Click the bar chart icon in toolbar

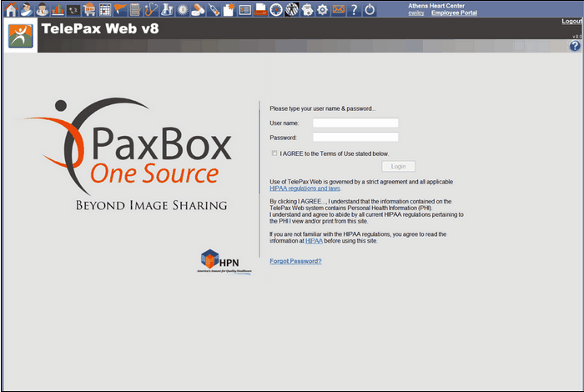coord(58,9)
